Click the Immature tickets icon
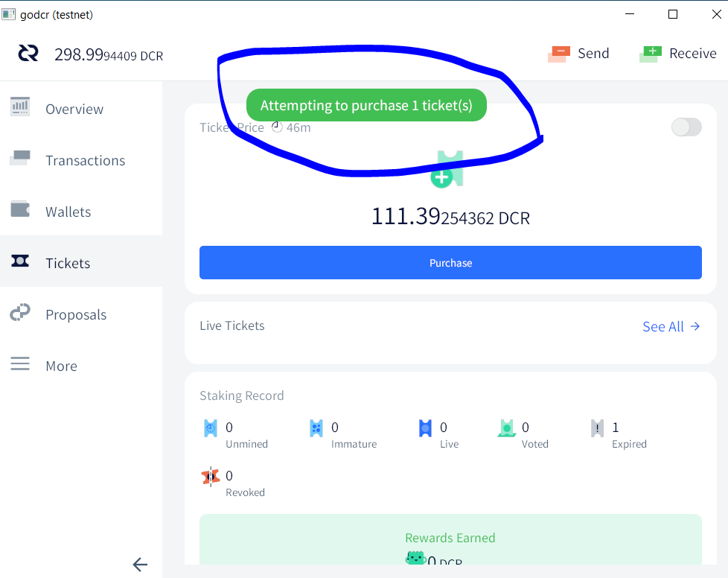This screenshot has width=728, height=578. pyautogui.click(x=316, y=428)
